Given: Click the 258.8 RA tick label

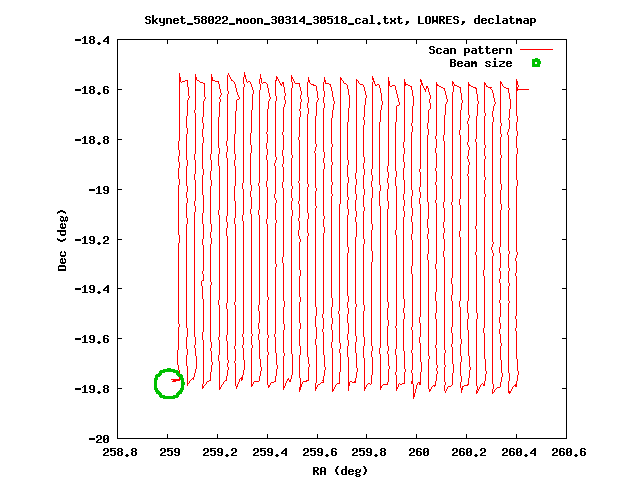Looking at the screenshot, I should (x=120, y=452).
